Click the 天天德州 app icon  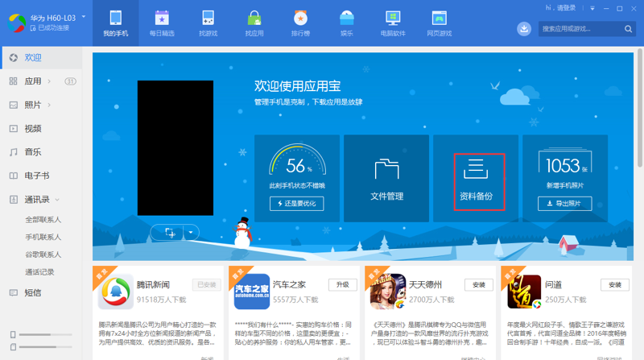[388, 292]
